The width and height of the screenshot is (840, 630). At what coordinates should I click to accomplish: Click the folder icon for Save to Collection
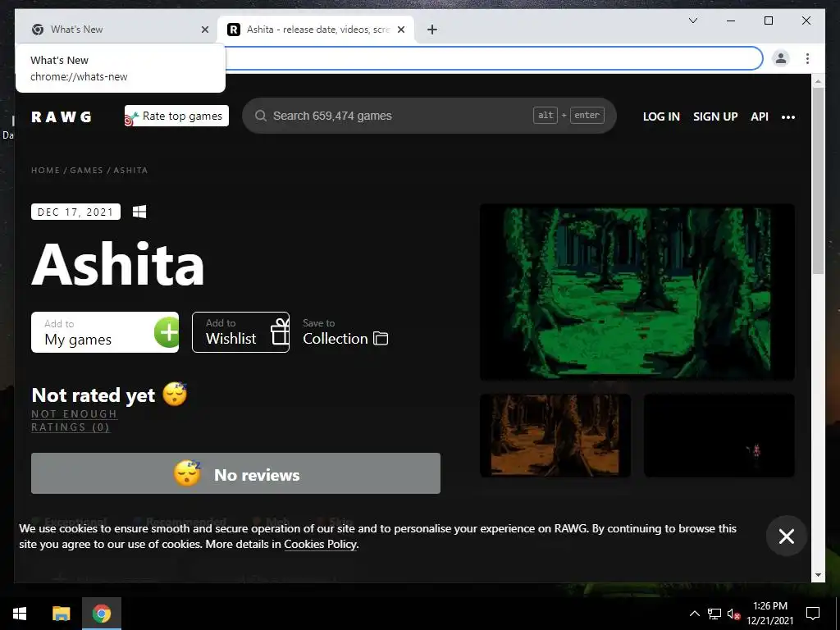pyautogui.click(x=381, y=338)
